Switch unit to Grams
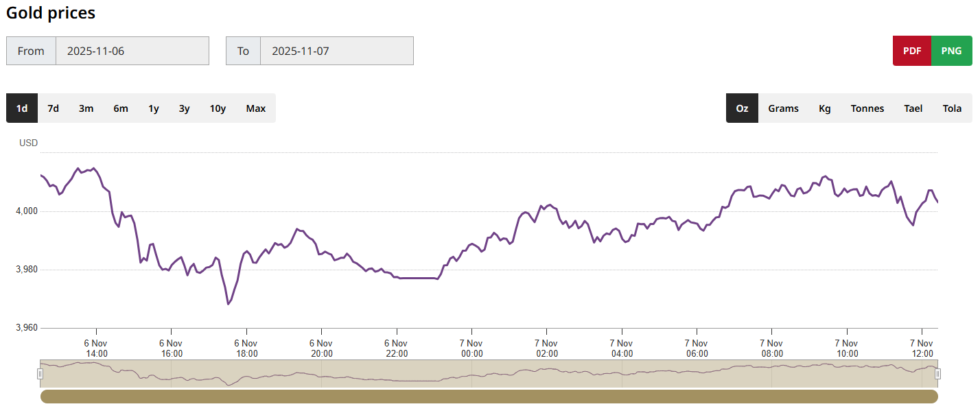The width and height of the screenshot is (980, 413). [x=783, y=108]
